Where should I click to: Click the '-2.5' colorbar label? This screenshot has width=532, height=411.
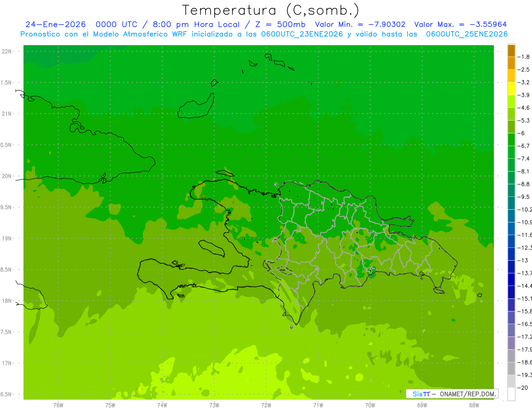[x=524, y=70]
